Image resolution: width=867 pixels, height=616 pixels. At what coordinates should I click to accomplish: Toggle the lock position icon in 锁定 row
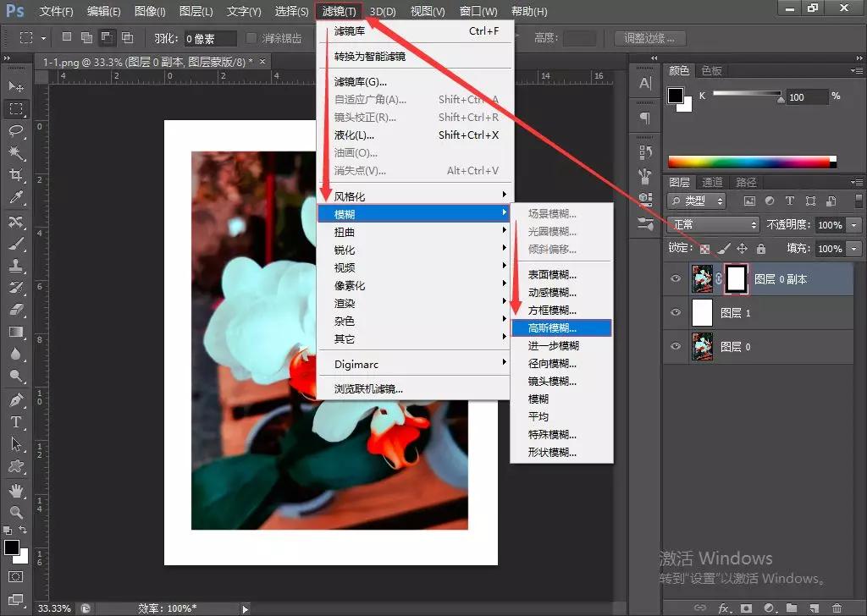click(x=743, y=249)
